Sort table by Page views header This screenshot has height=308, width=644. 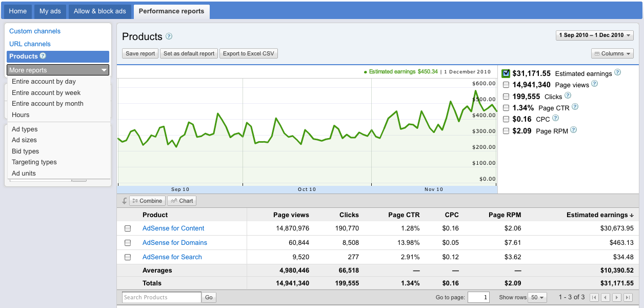(x=291, y=215)
